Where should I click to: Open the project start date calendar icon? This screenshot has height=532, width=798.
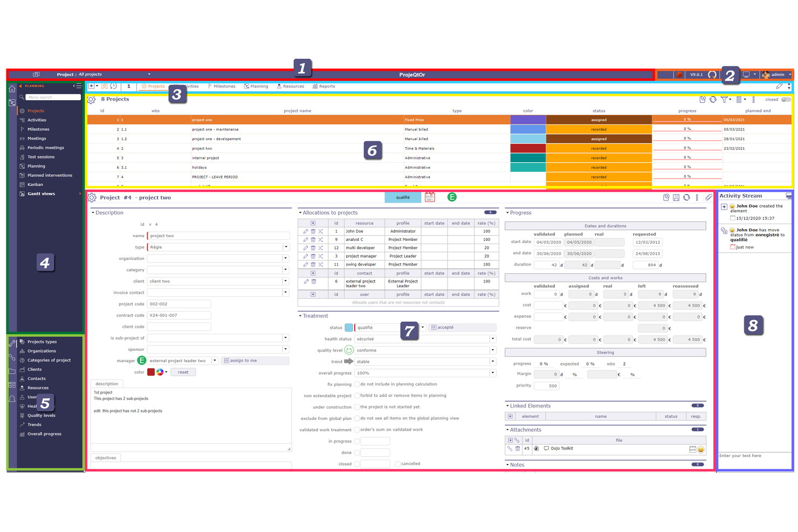point(430,197)
